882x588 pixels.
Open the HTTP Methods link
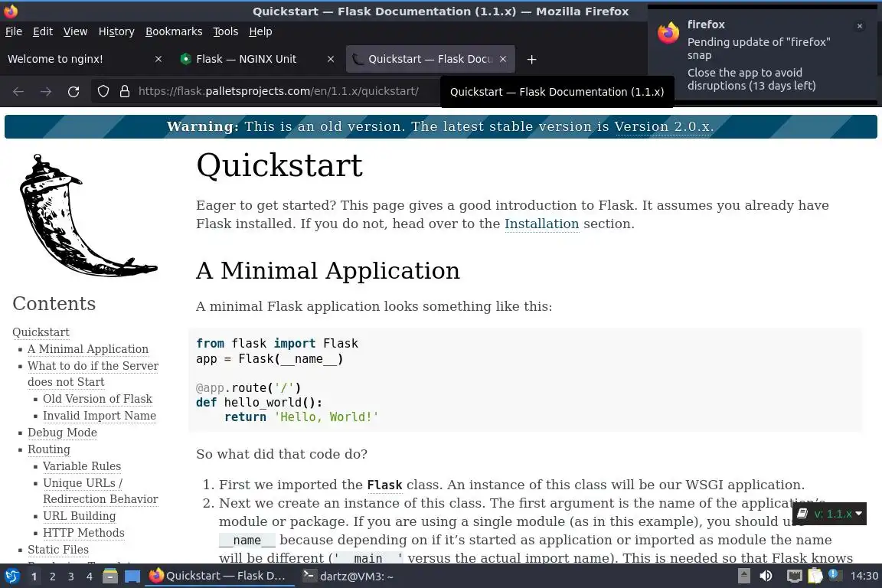click(83, 533)
